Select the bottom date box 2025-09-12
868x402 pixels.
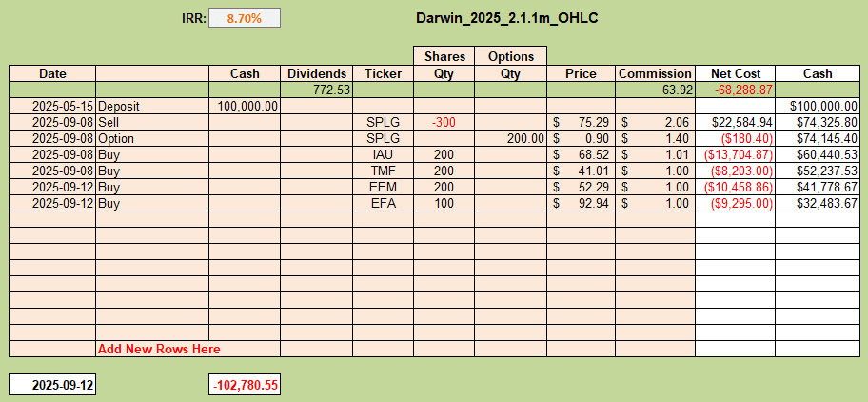click(52, 385)
